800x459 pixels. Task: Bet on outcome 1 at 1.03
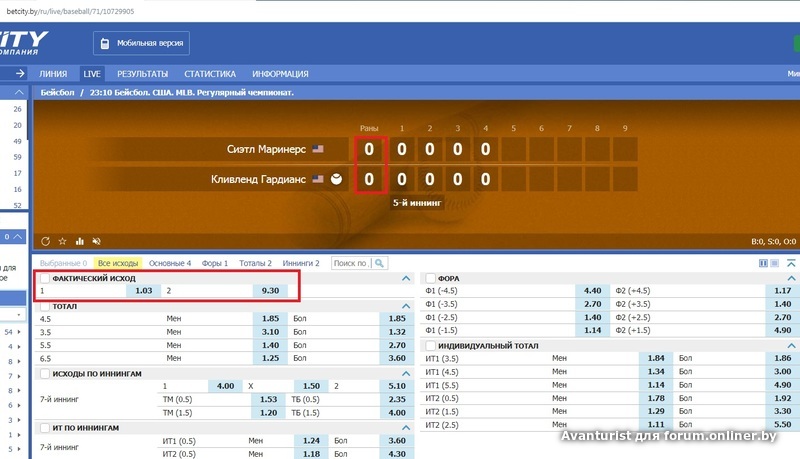point(143,291)
